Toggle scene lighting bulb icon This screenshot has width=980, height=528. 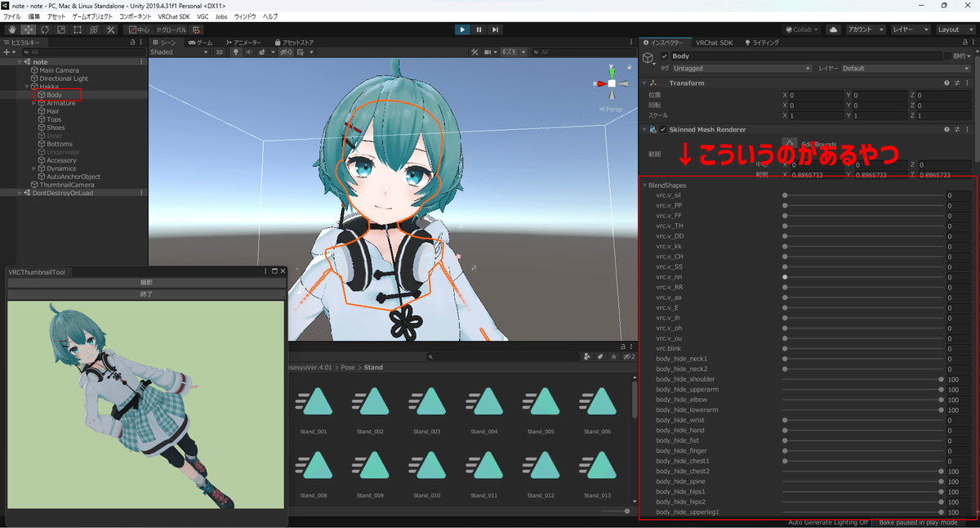coord(237,52)
